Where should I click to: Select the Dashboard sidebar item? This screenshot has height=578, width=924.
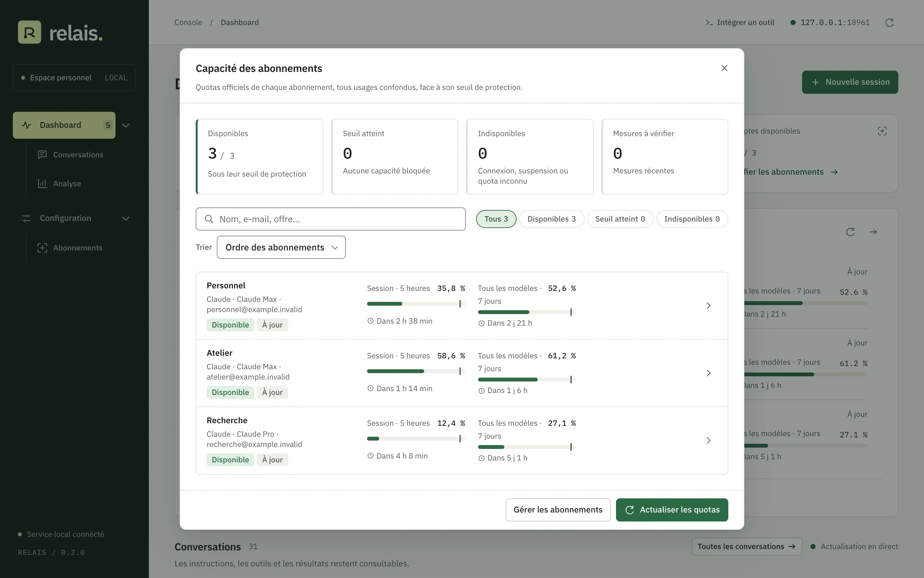[64, 125]
